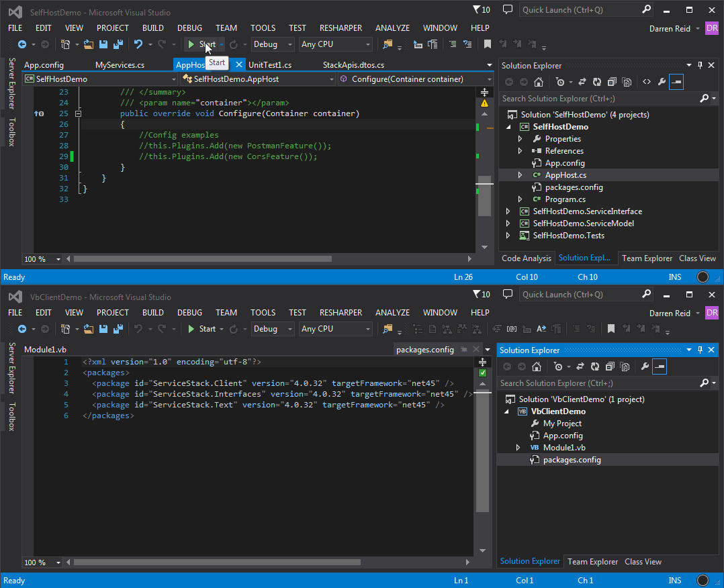This screenshot has height=588, width=724.
Task: Collapse All items in Solution Explorer
Action: [612, 82]
